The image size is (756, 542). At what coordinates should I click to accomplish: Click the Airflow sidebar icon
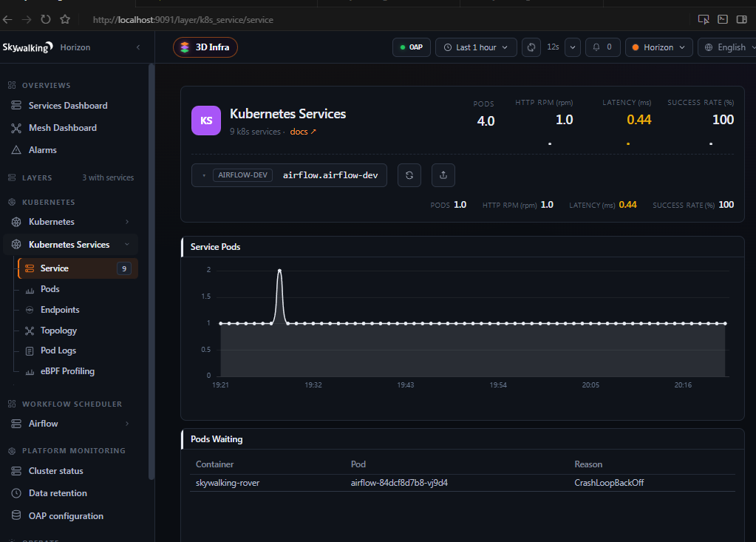coord(16,424)
